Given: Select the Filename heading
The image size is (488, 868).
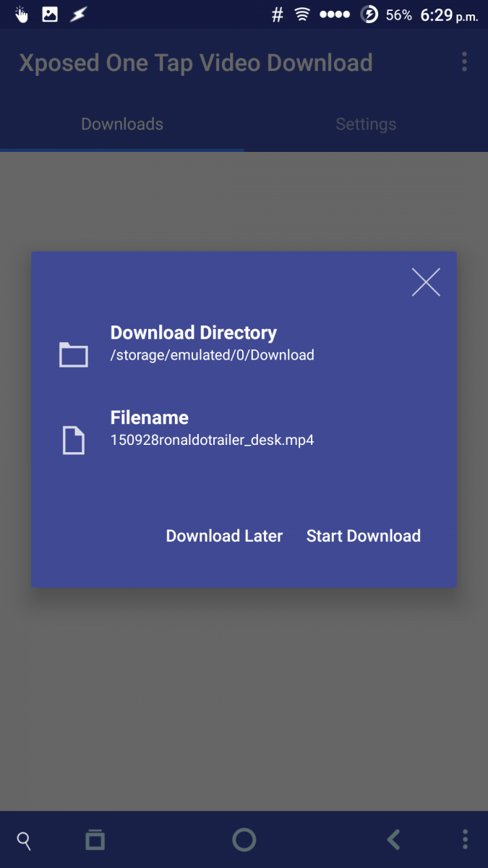Looking at the screenshot, I should point(149,417).
